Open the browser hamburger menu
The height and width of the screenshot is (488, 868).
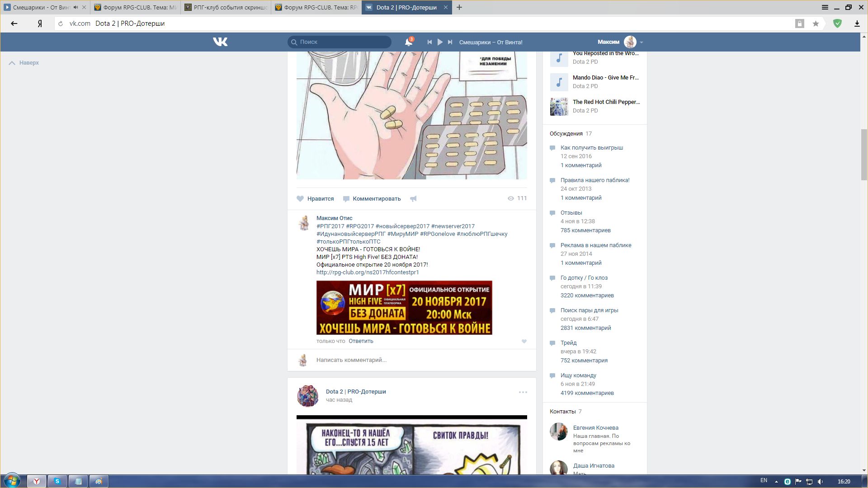click(x=825, y=7)
